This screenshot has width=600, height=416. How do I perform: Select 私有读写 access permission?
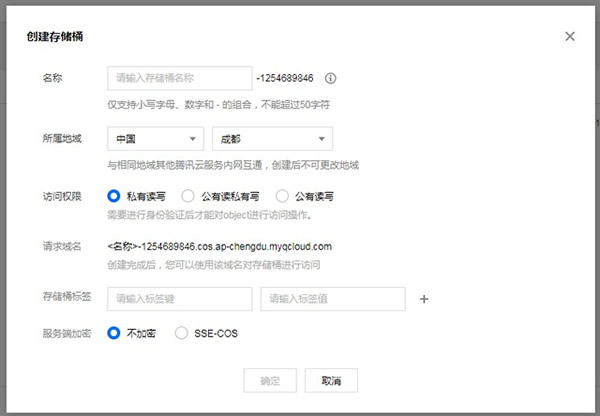pos(114,196)
